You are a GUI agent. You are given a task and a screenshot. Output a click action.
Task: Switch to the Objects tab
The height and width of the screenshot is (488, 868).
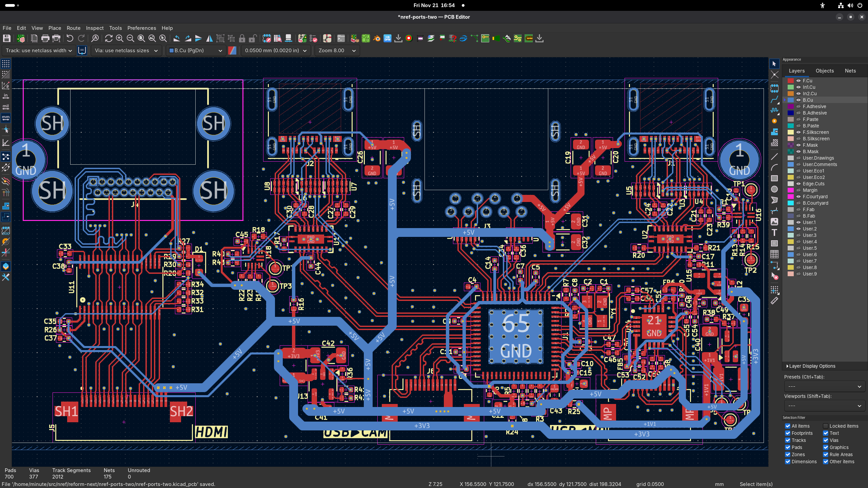point(825,70)
